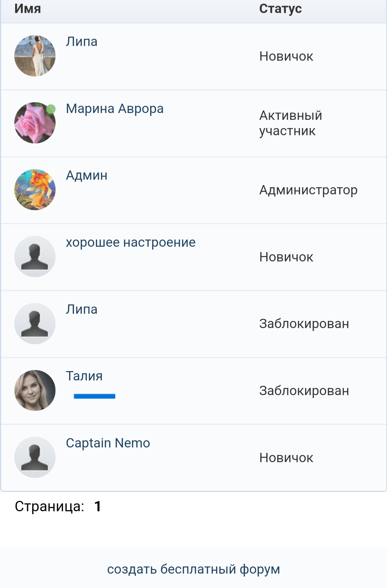Click the blue bar under Талия

tap(95, 396)
